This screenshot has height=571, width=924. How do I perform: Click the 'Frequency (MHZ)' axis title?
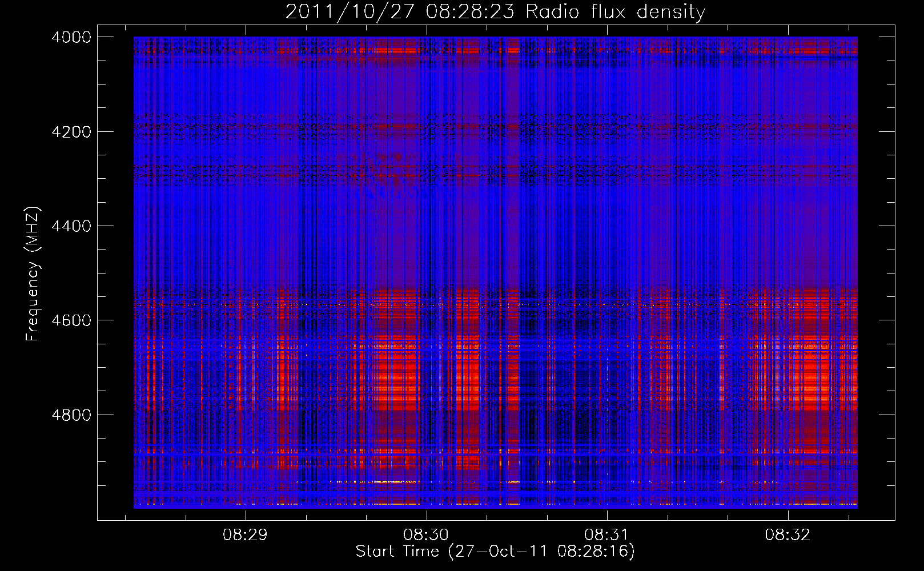(33, 274)
